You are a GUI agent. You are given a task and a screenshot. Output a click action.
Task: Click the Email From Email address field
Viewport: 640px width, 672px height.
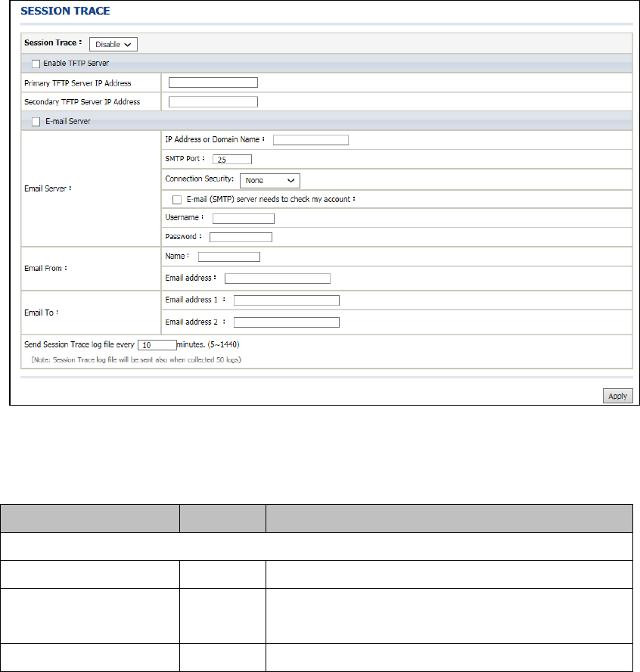278,278
